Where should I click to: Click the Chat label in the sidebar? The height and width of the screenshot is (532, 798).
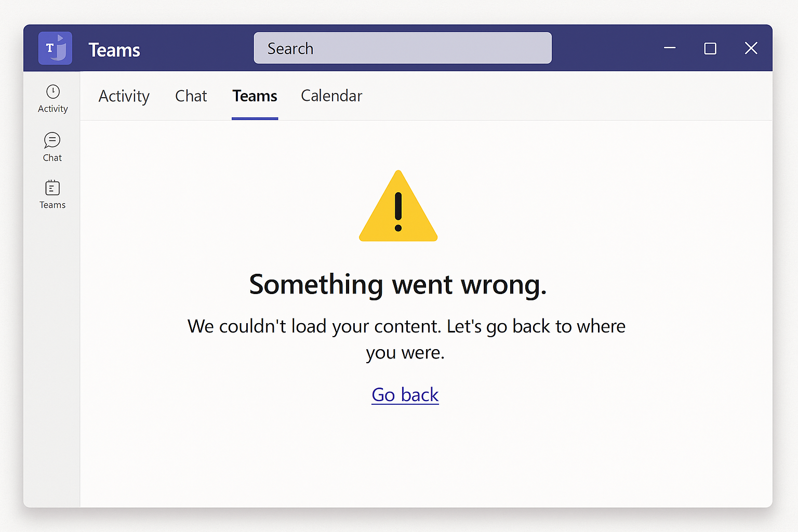[x=52, y=157]
